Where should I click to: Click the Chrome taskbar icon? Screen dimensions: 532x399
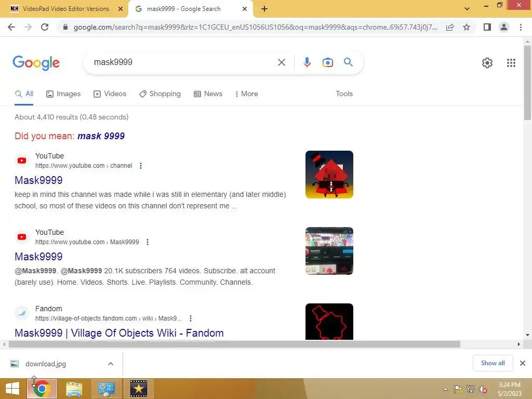tap(42, 389)
